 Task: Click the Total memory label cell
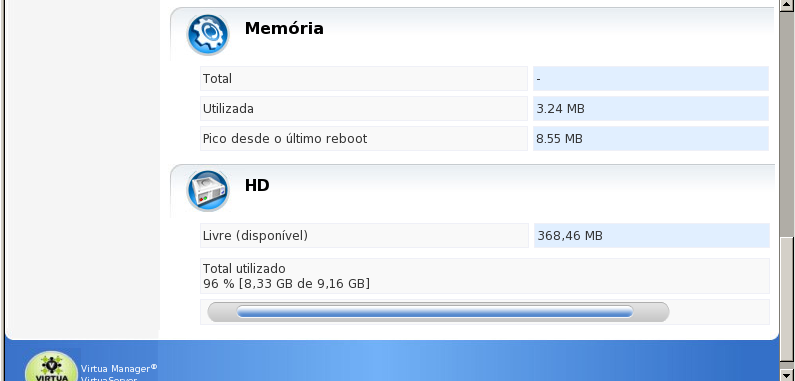[x=364, y=79]
